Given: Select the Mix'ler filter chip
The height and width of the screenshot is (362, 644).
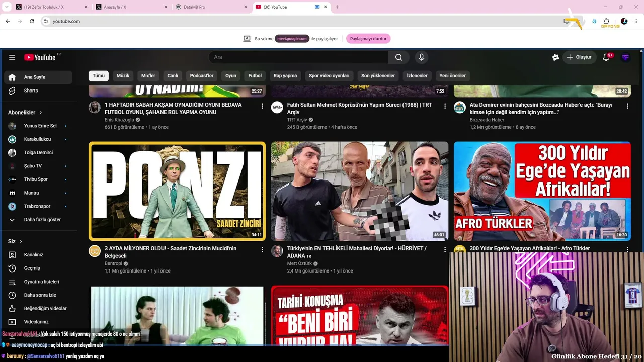Looking at the screenshot, I should [148, 76].
